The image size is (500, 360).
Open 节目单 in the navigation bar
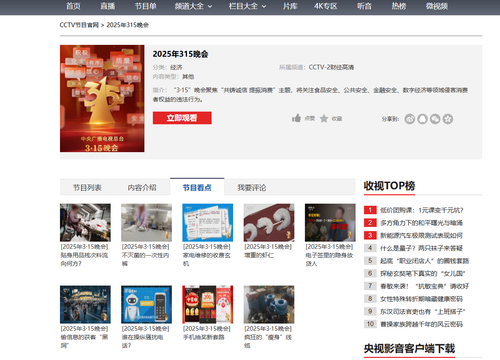145,6
